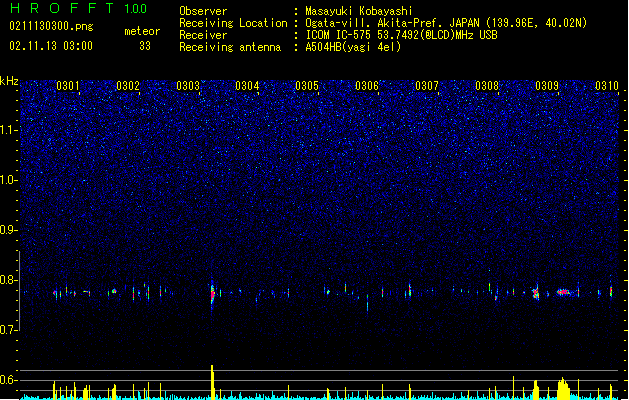Click the meteor count 33

pos(145,46)
